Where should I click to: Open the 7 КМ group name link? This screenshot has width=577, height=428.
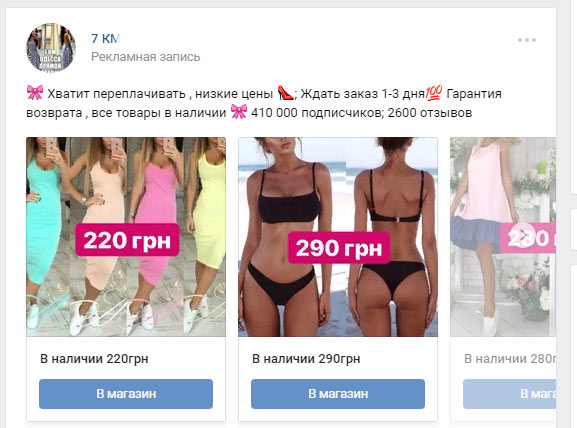pos(105,38)
